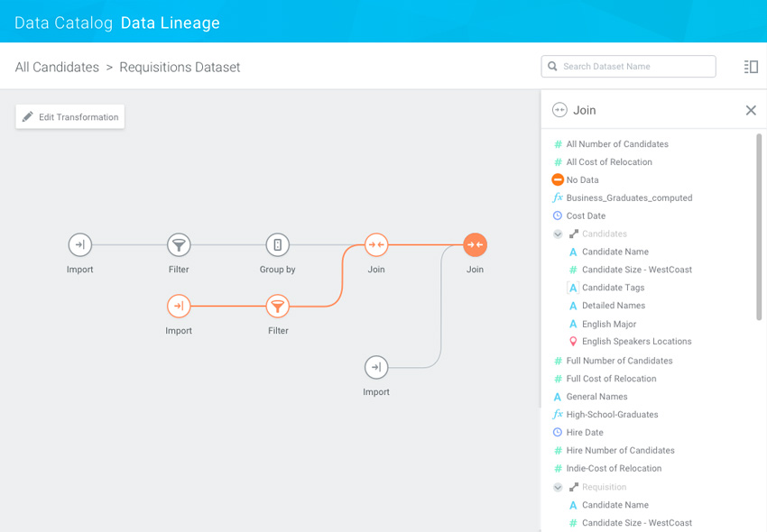Image resolution: width=767 pixels, height=532 pixels.
Task: Select the orange Filter node
Action: 278,306
